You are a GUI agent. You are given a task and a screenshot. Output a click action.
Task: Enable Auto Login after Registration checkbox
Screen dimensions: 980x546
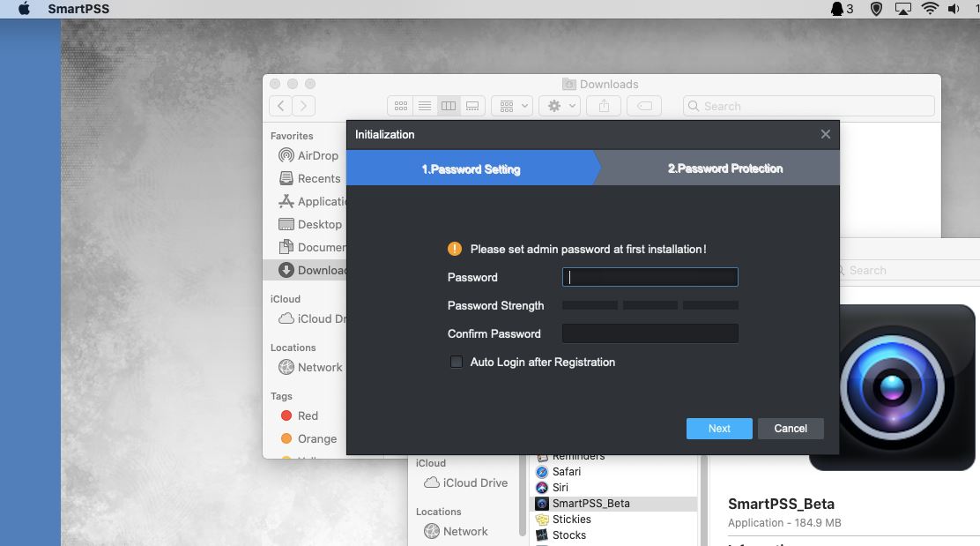(x=457, y=363)
